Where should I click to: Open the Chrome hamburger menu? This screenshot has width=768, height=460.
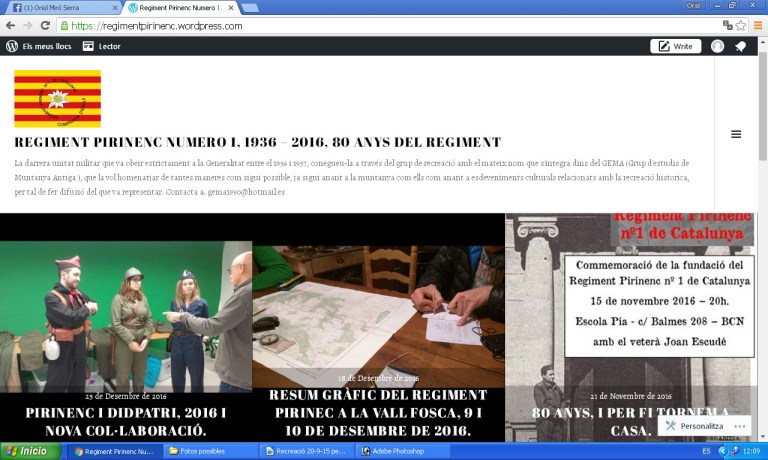(x=758, y=26)
